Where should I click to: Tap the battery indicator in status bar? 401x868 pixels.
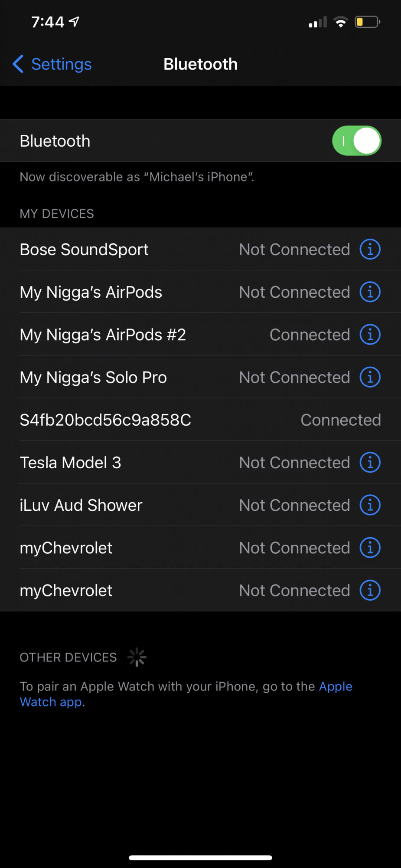click(x=367, y=22)
